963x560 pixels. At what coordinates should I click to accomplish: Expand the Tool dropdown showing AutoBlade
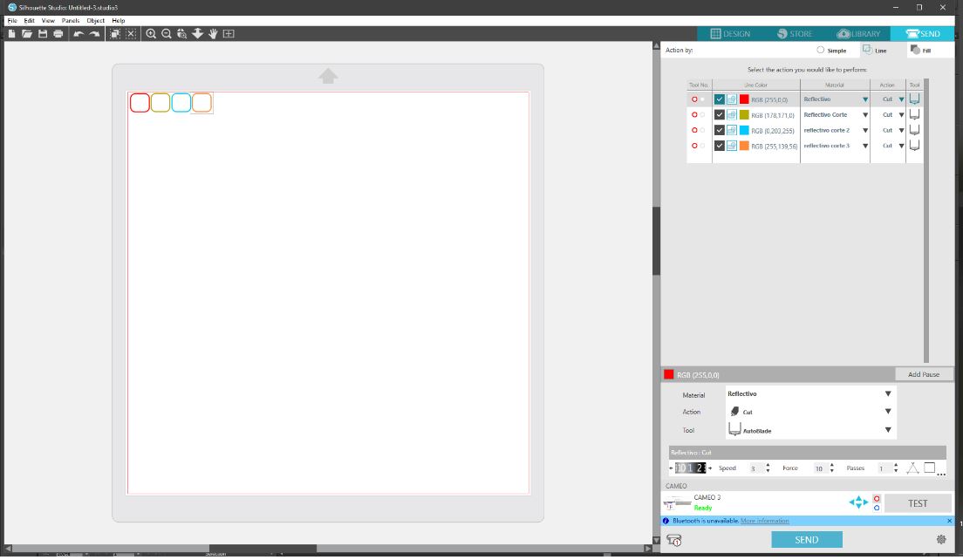click(887, 430)
